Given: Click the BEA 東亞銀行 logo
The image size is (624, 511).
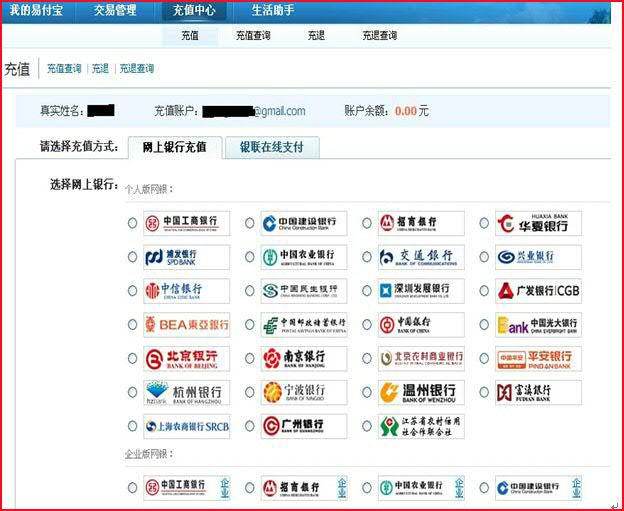Looking at the screenshot, I should tap(187, 325).
